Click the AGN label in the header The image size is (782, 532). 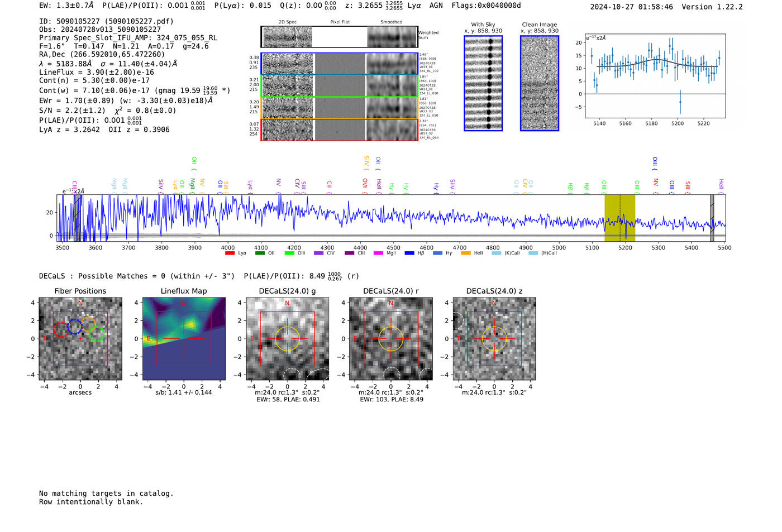pos(436,6)
